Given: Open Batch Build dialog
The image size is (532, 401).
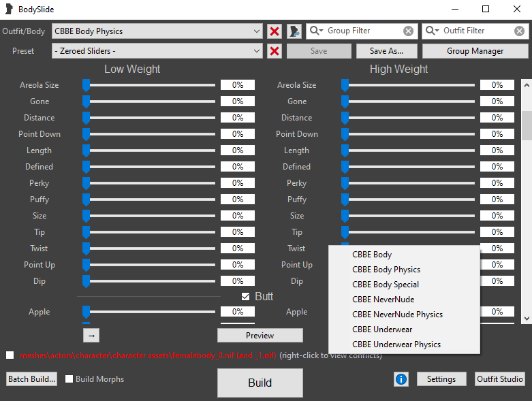Looking at the screenshot, I should 31,379.
